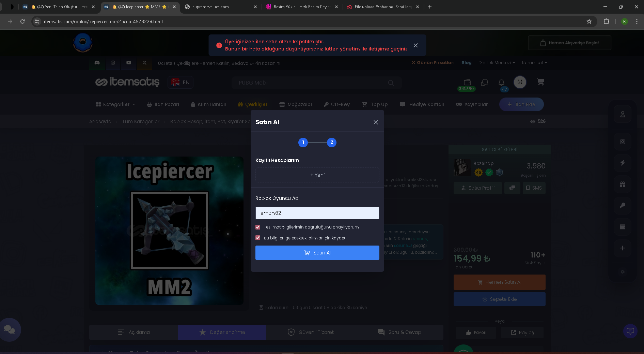Click Icepiercer MM2 product image
Screen dimensions: 644x354
(x=170, y=231)
